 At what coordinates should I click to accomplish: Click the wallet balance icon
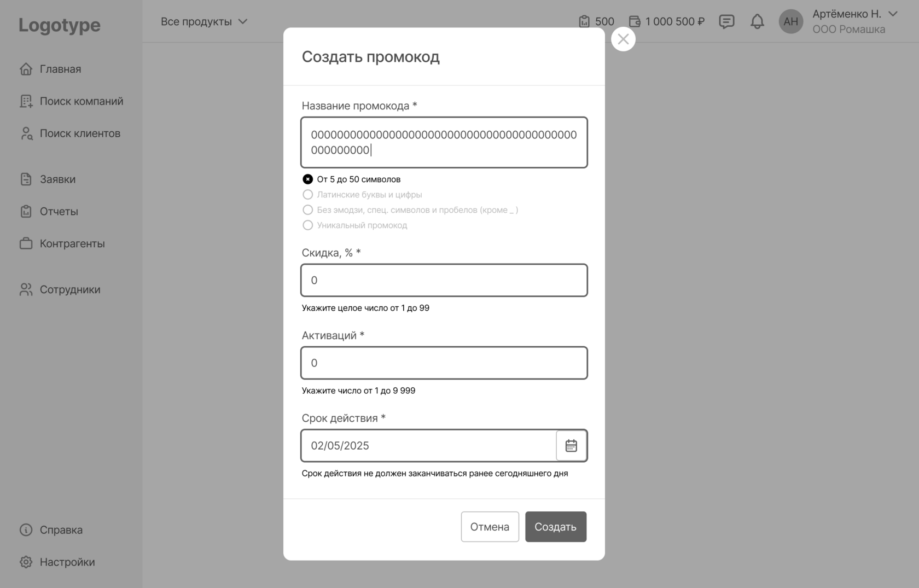tap(635, 21)
